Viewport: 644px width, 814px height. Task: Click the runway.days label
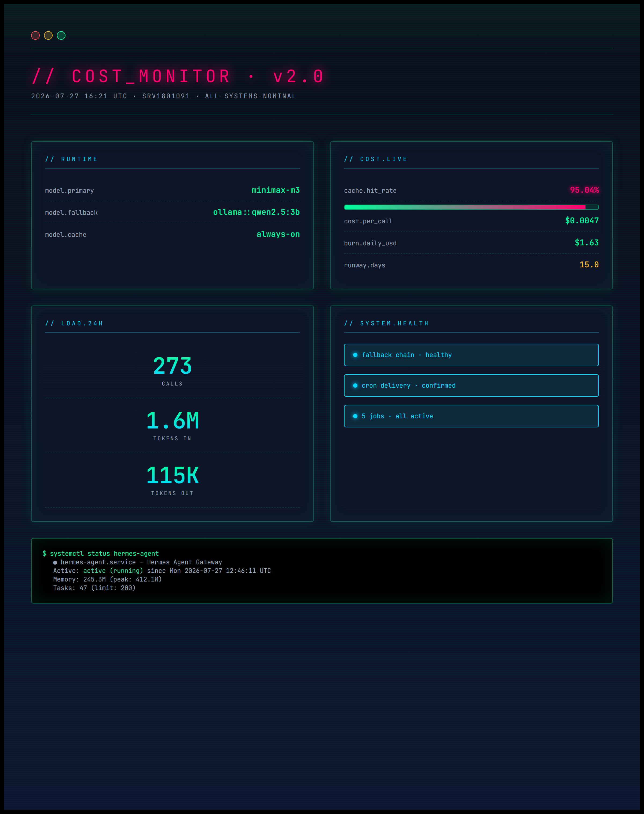tap(365, 265)
